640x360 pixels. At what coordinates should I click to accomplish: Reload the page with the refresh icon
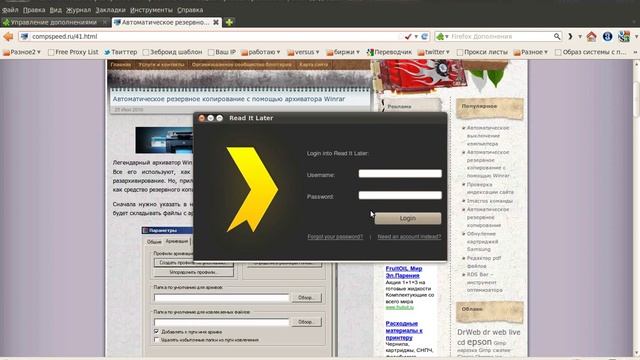click(424, 37)
